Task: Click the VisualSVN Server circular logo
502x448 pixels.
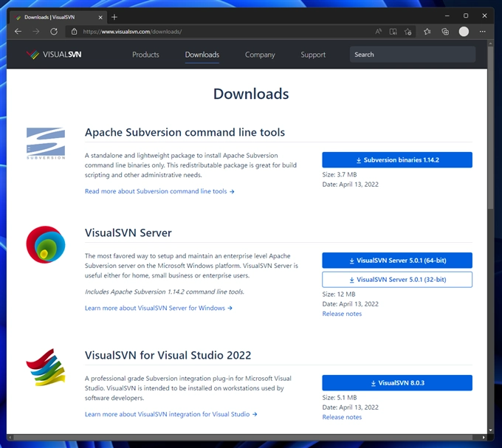Action: point(46,244)
